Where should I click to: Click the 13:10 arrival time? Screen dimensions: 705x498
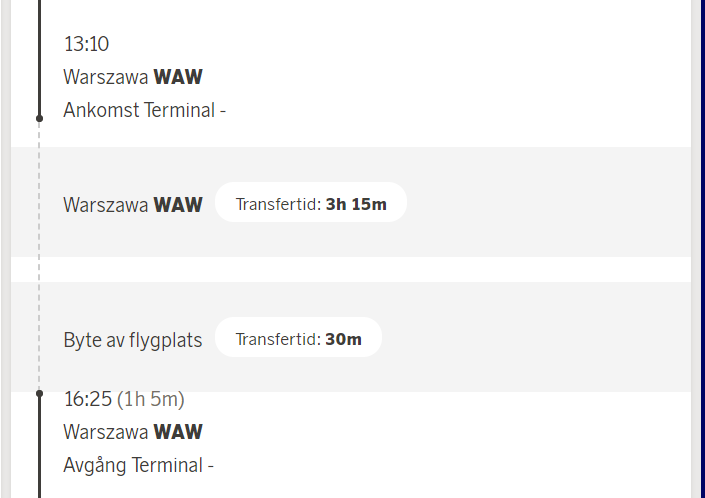pos(86,44)
